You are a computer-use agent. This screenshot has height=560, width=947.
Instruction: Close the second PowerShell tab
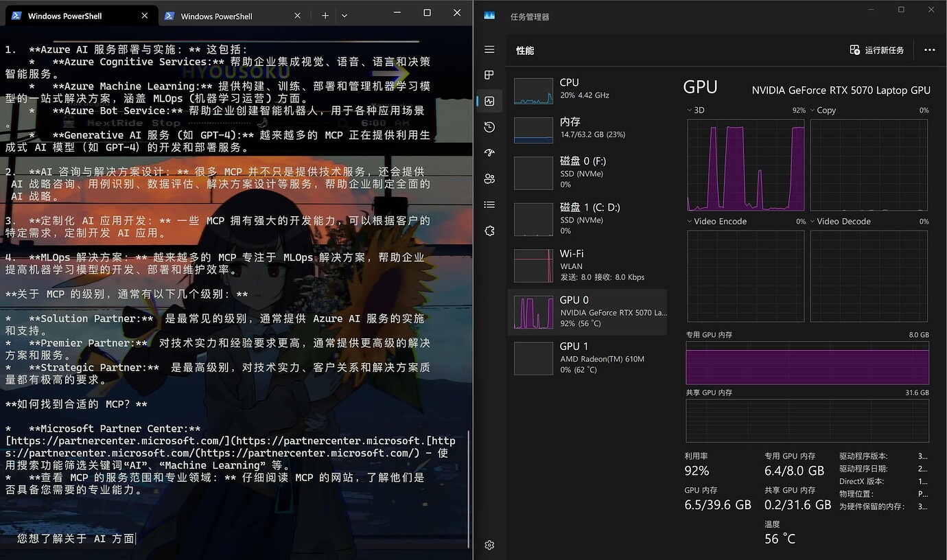tap(297, 16)
